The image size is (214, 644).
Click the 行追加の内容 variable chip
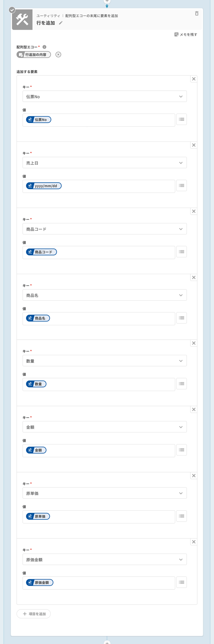click(34, 55)
